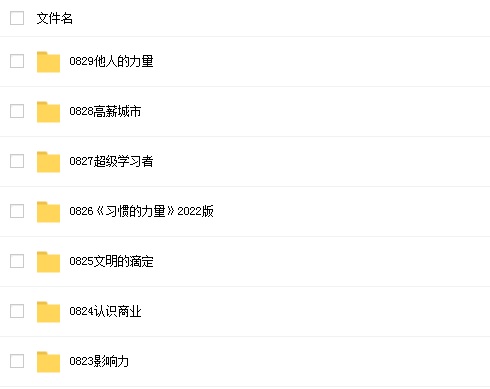The width and height of the screenshot is (490, 389).
Task: Tick the checkbox next to 0824认识商业
Action: [17, 311]
